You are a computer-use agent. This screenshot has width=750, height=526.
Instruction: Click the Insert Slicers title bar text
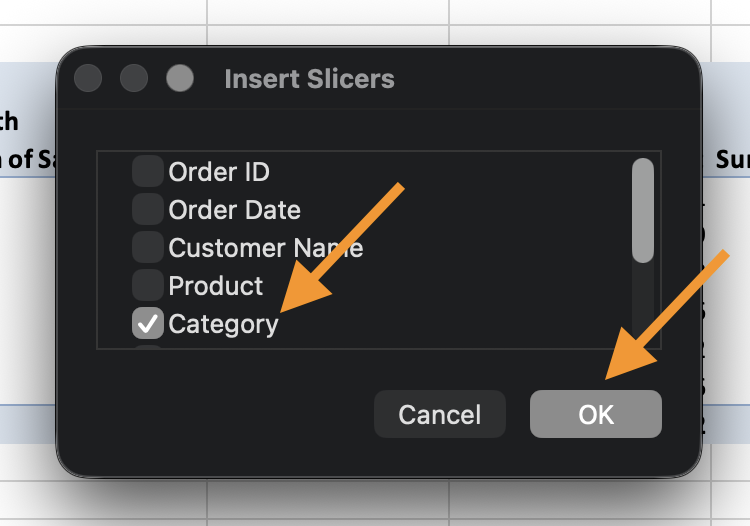(x=309, y=79)
